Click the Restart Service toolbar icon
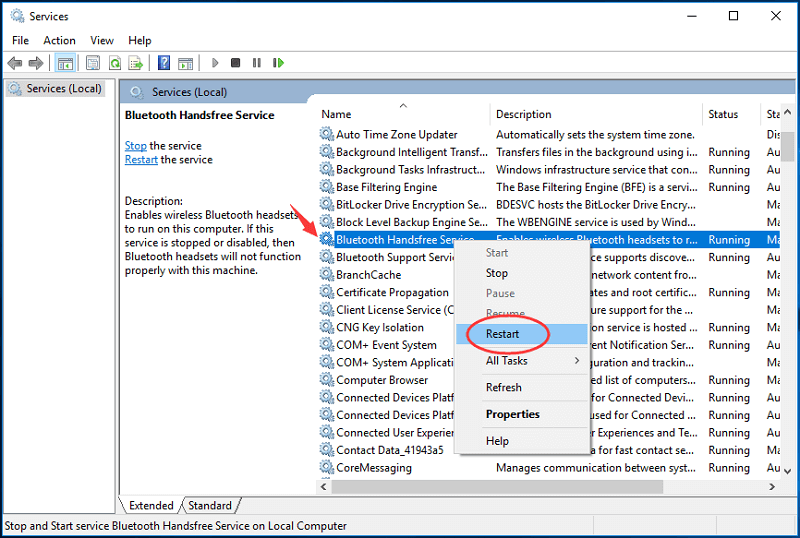Screen dimensions: 800x538 tap(278, 63)
